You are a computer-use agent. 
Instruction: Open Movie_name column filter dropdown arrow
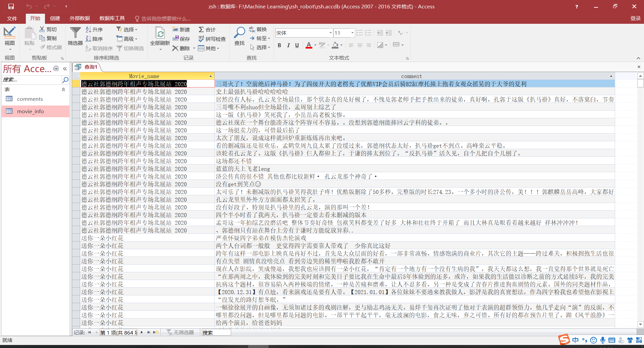(x=211, y=76)
